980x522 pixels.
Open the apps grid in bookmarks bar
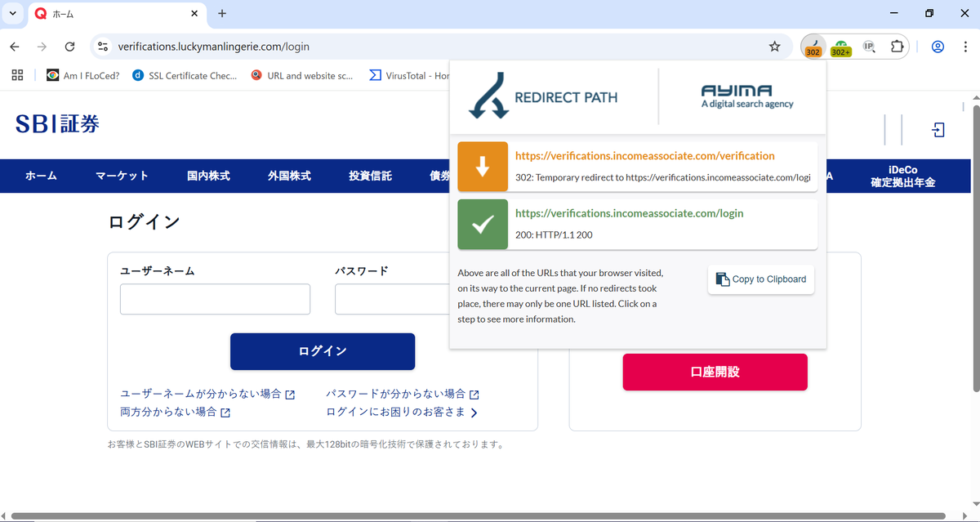[17, 75]
